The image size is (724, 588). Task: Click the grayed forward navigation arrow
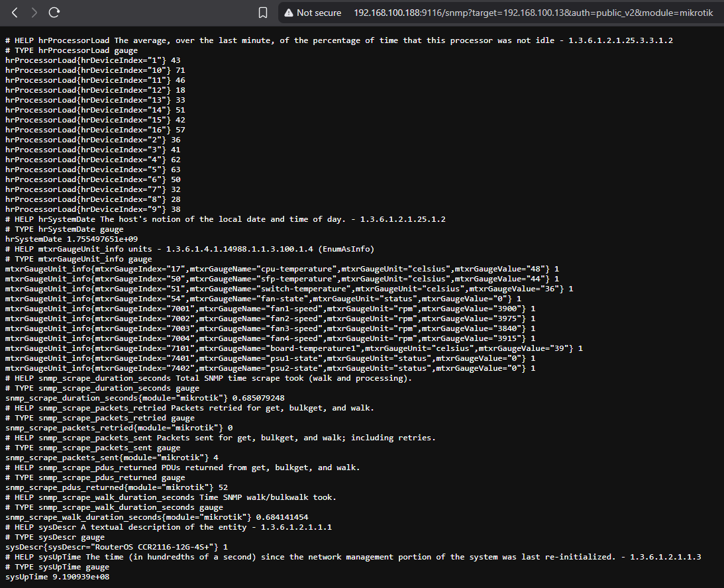(x=34, y=13)
